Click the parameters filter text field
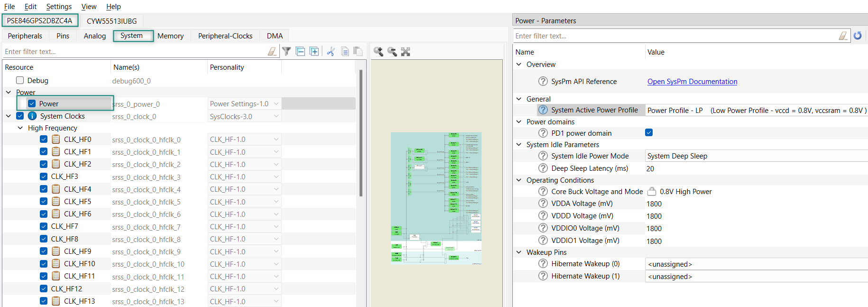This screenshot has height=307, width=868. pos(676,36)
